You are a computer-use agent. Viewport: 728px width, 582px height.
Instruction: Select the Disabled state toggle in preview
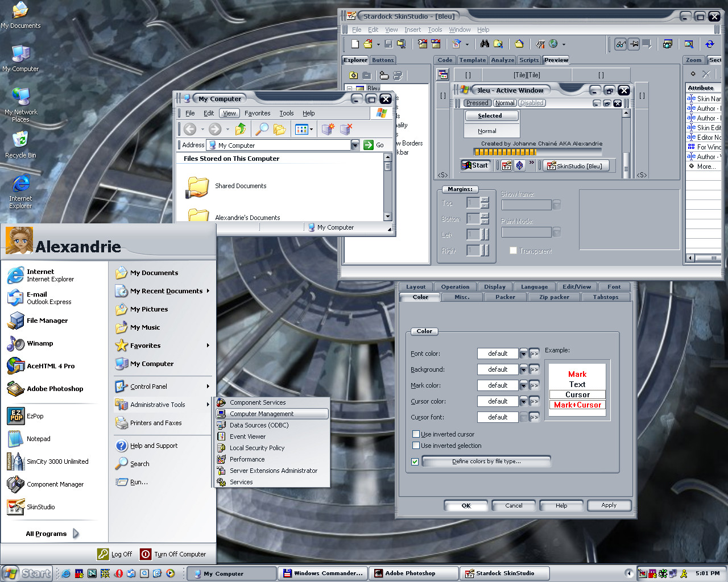point(532,103)
